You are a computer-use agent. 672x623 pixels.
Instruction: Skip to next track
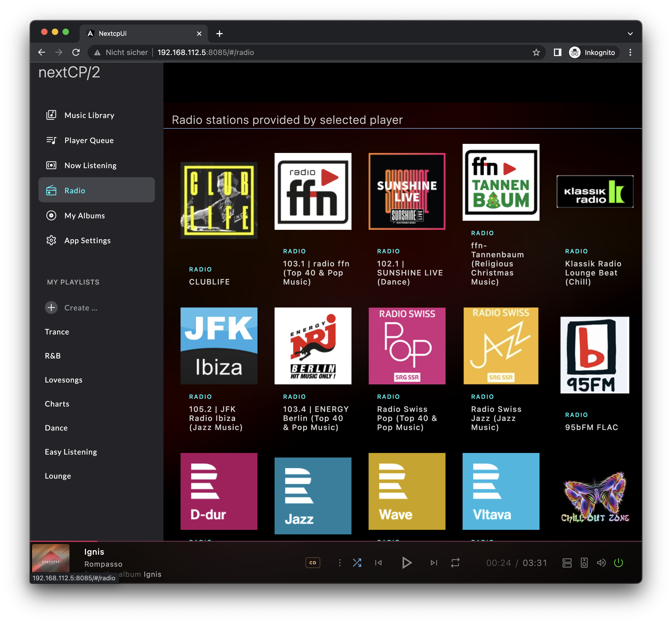pos(434,563)
